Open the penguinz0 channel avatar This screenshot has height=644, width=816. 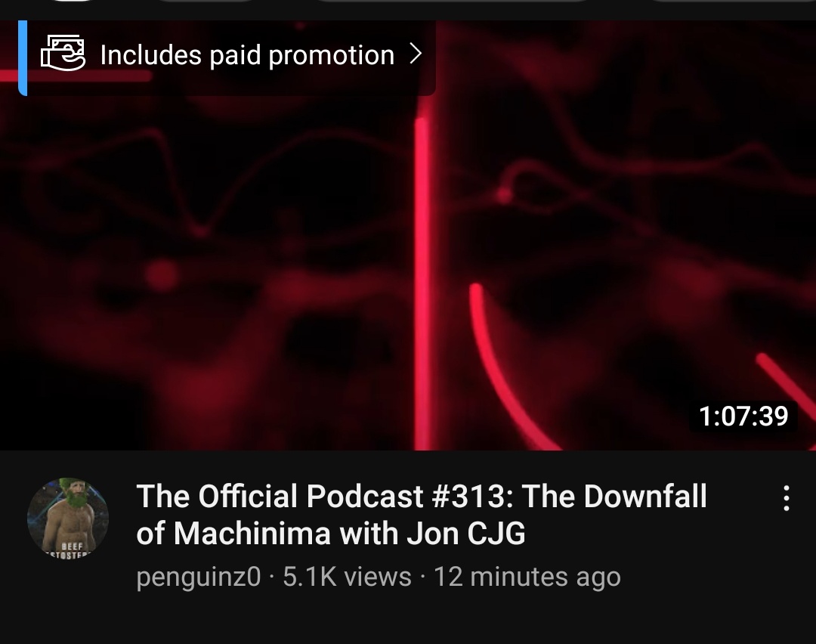tap(68, 518)
